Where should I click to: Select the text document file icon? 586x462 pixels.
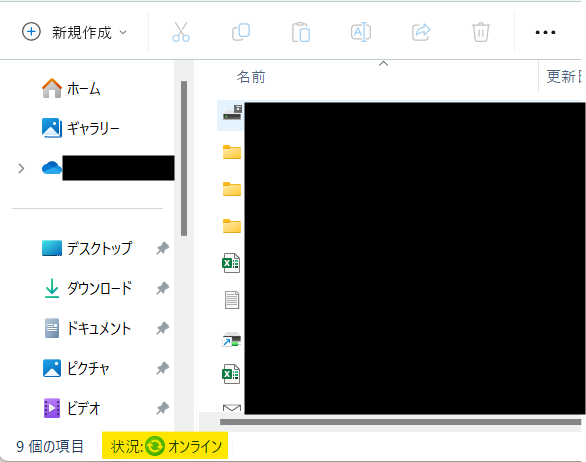[x=232, y=300]
